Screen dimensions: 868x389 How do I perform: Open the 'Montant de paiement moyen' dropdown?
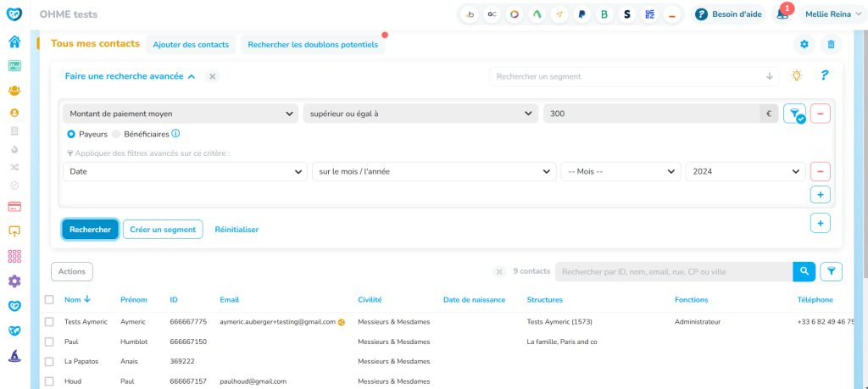[181, 114]
